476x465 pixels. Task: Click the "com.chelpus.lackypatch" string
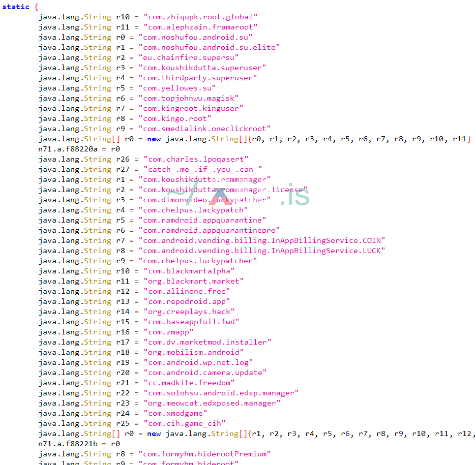click(x=193, y=210)
